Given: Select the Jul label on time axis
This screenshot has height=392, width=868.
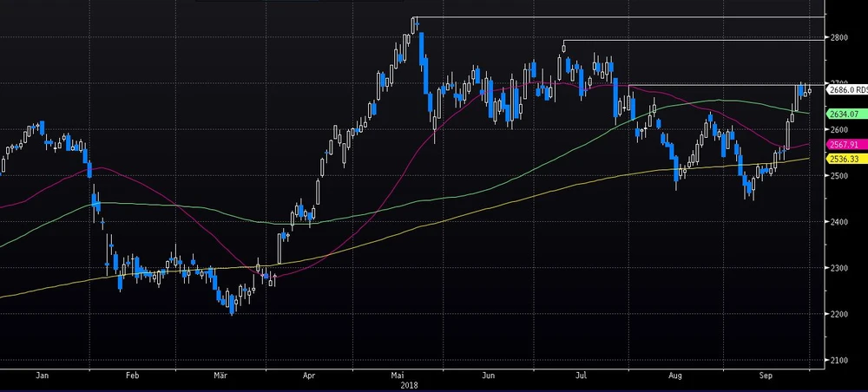Looking at the screenshot, I should coord(580,377).
